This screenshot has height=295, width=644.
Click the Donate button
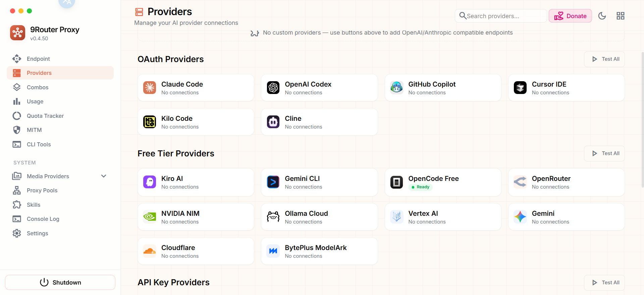click(570, 16)
